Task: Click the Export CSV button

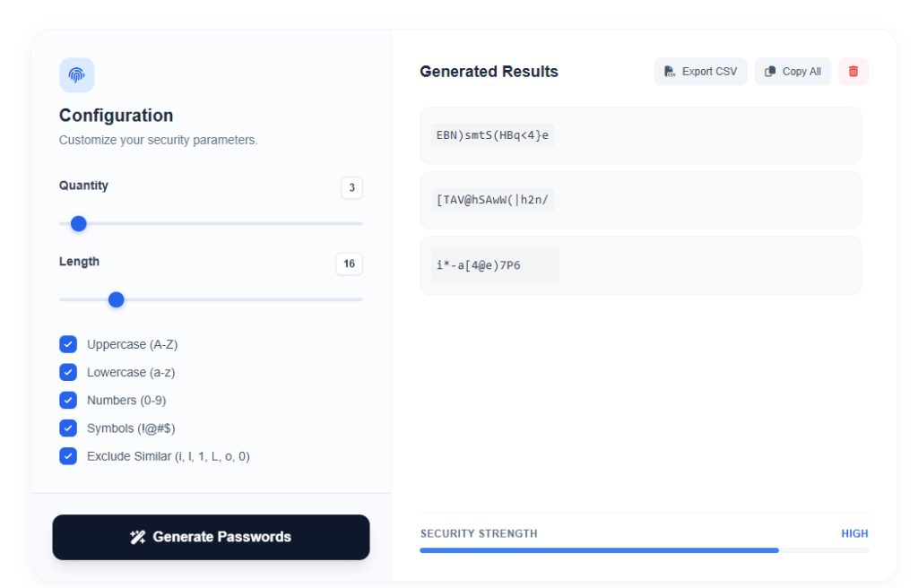Action: point(700,72)
